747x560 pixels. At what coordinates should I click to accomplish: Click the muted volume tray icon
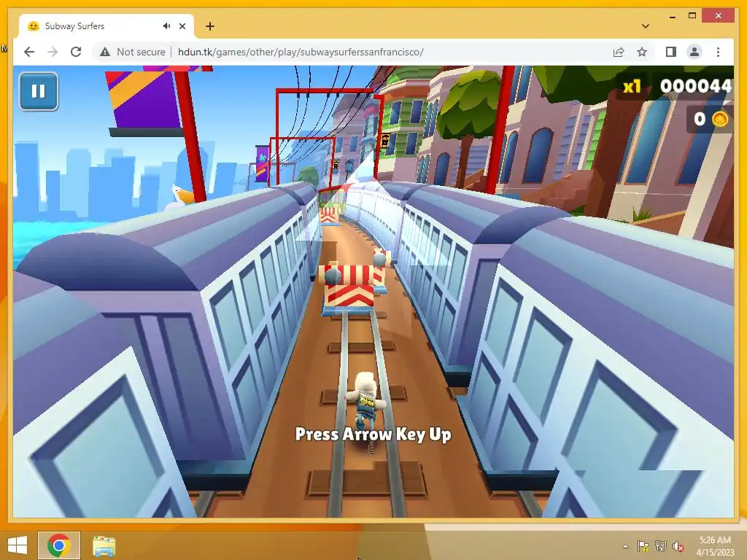point(678,546)
